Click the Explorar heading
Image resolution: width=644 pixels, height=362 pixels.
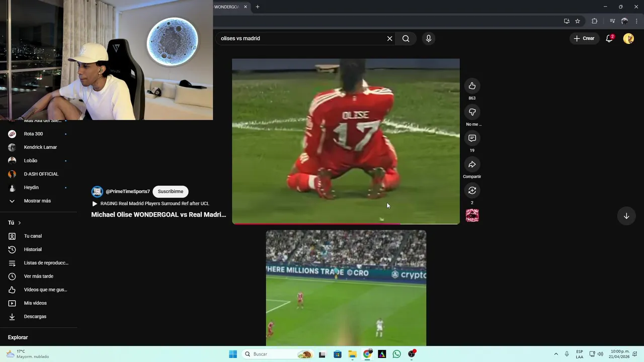click(x=18, y=337)
